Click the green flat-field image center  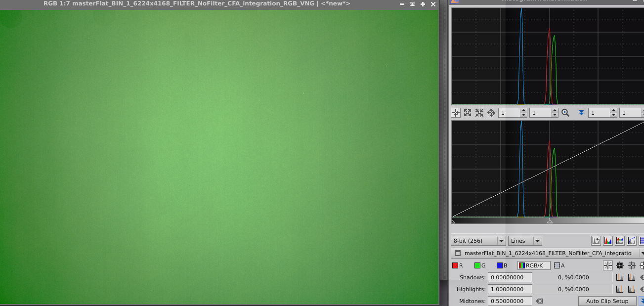(x=219, y=156)
